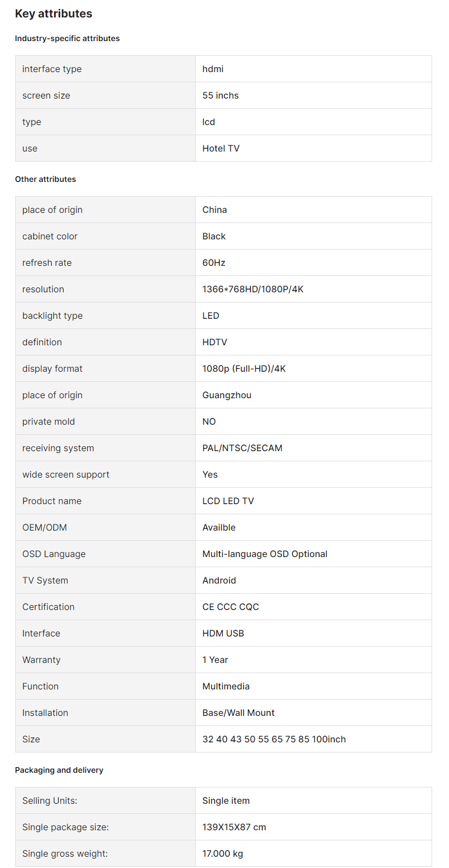Click the 55 inchs screen size value
Image resolution: width=449 pixels, height=868 pixels.
[221, 95]
